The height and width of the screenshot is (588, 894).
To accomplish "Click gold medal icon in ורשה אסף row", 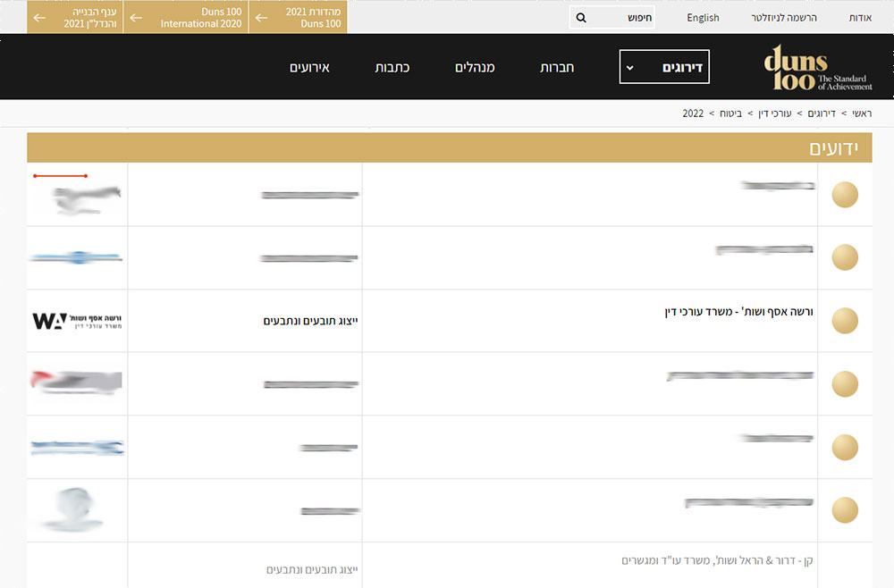I will (845, 321).
